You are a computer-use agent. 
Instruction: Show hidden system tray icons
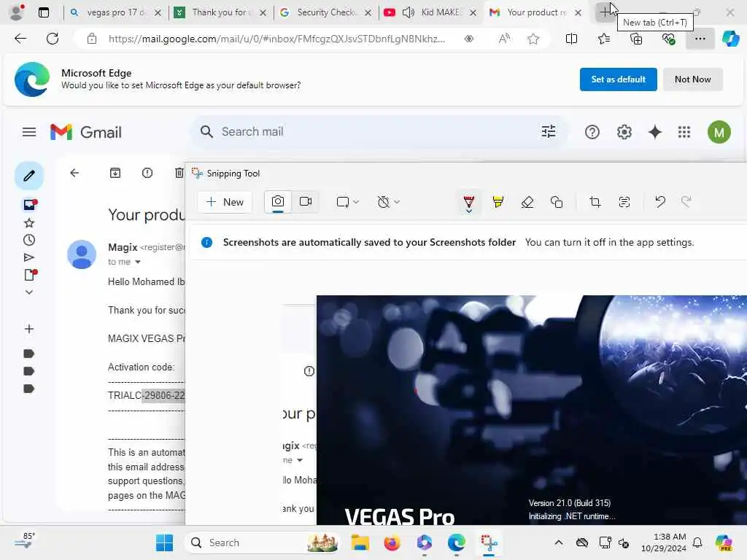point(559,542)
